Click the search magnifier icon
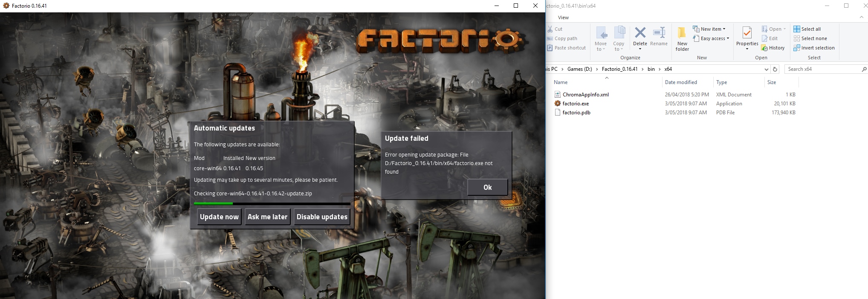 864,69
